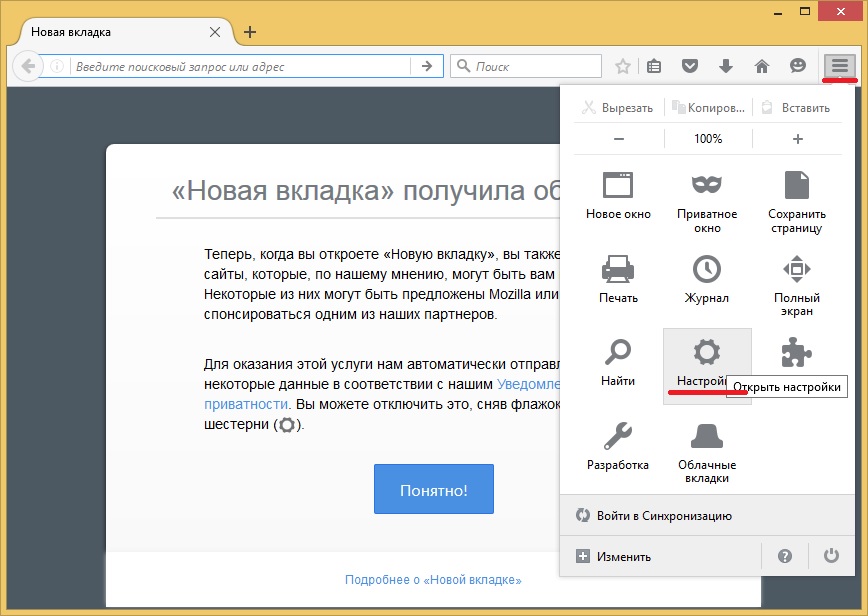This screenshot has height=616, width=868.
Task: Open the help question mark icon
Action: coord(784,556)
